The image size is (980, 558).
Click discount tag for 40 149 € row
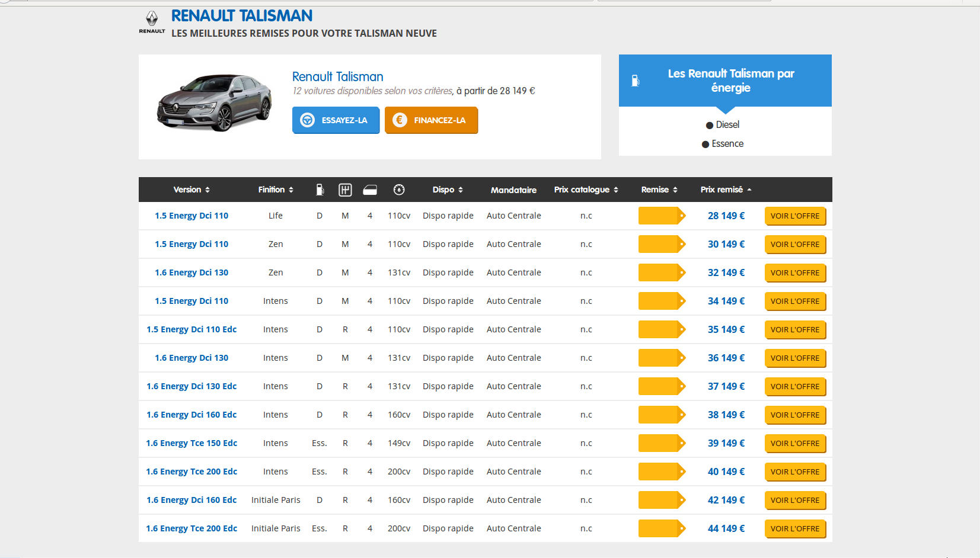[662, 472]
